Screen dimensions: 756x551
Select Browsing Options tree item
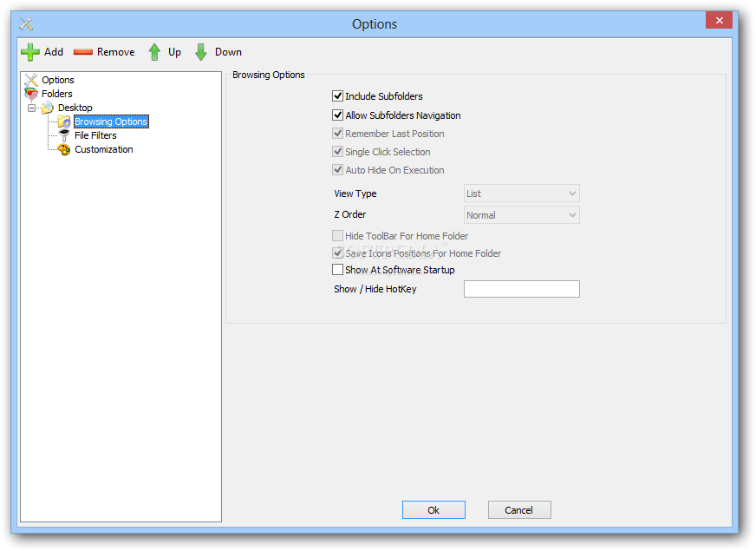[111, 121]
